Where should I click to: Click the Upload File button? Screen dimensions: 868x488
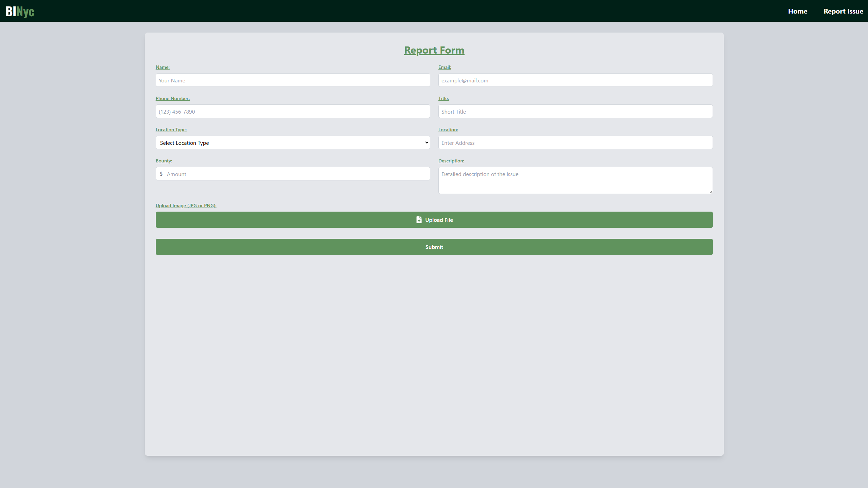pyautogui.click(x=434, y=220)
